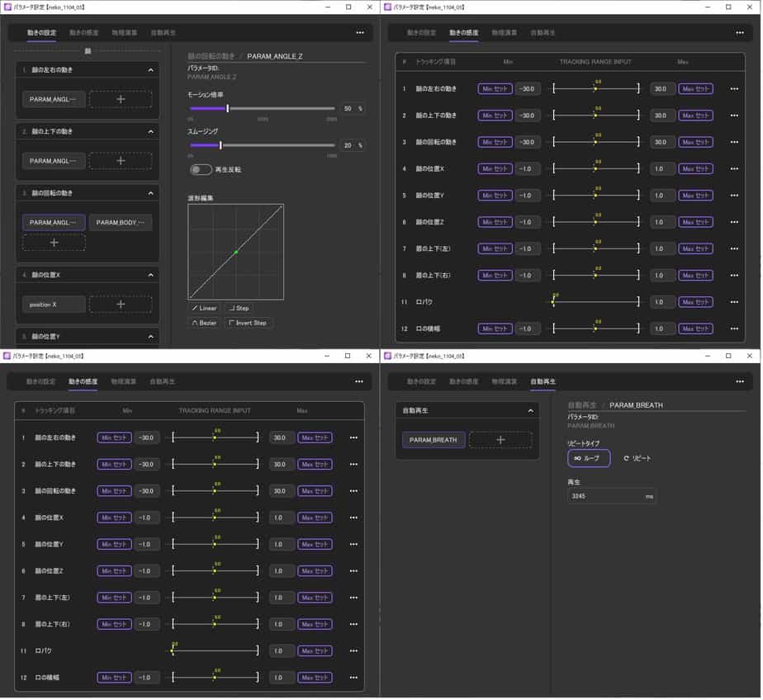This screenshot has height=700, width=763.
Task: Add a parameter slot under 顔の位置X
Action: [121, 305]
